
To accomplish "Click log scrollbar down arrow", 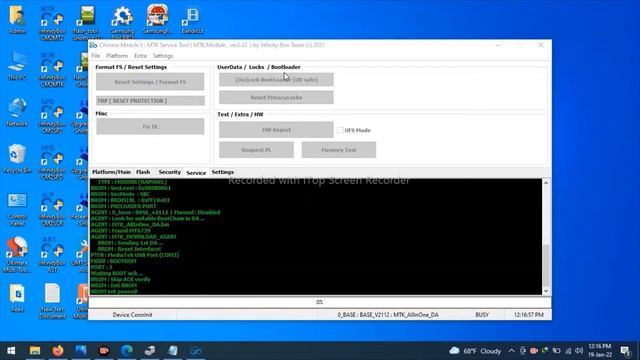I will [546, 291].
